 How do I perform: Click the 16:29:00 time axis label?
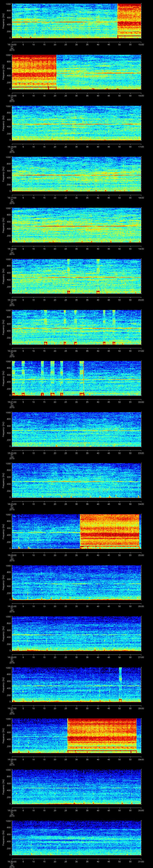[x=12, y=810]
